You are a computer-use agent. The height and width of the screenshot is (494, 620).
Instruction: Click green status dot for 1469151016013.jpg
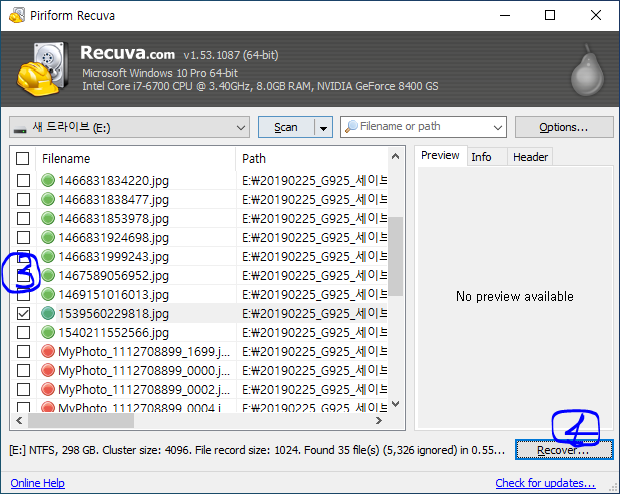pyautogui.click(x=48, y=294)
